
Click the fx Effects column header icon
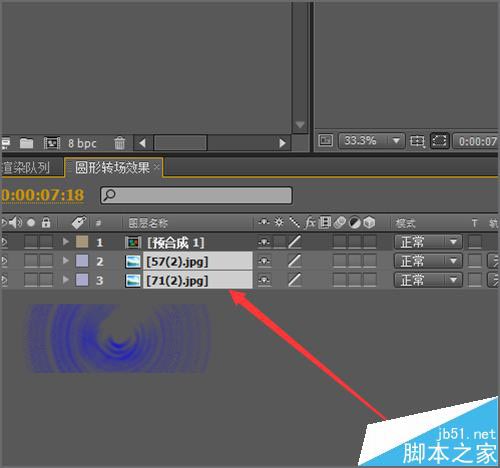coord(310,222)
